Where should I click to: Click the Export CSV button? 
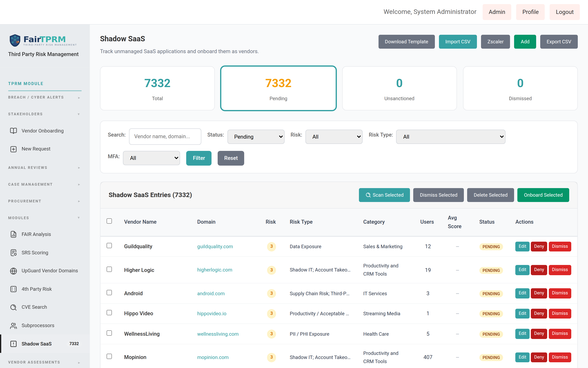point(559,42)
